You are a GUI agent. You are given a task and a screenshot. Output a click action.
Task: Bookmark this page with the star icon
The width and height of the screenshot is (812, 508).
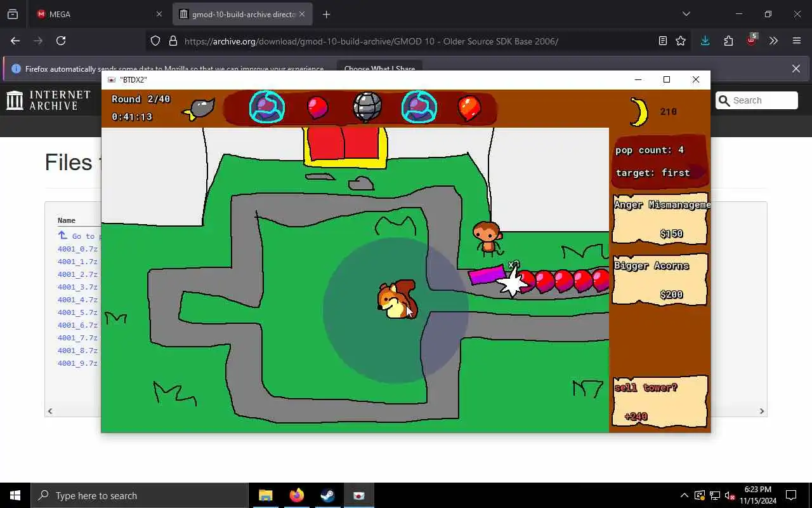[x=681, y=41]
